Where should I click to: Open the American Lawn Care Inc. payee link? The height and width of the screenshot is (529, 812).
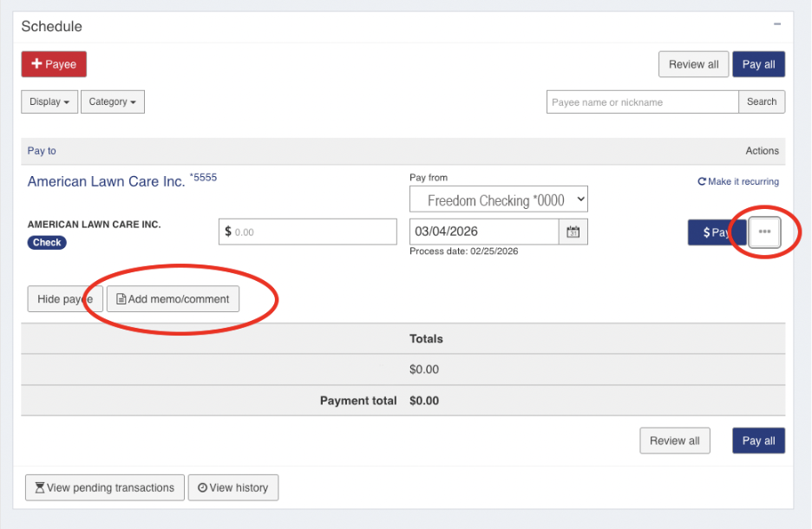pos(106,181)
